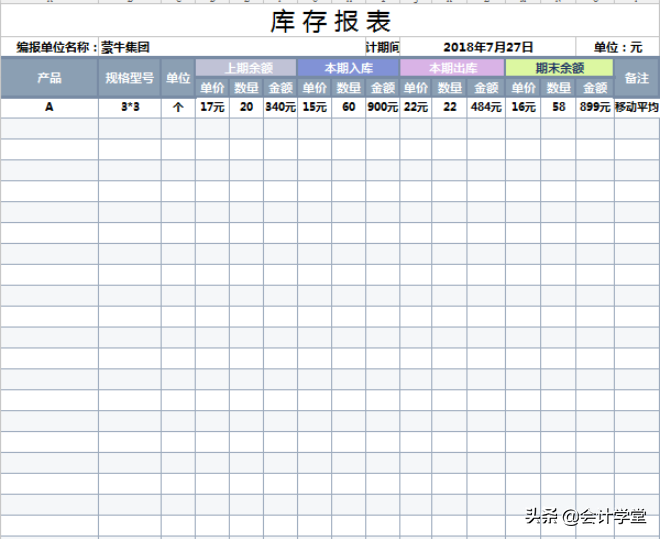Click 金额 subheader under 期末余额
This screenshot has height=539, width=661.
[595, 88]
